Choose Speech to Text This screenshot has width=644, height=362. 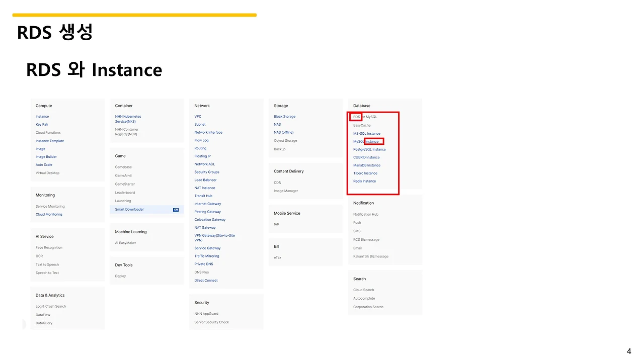[47, 273]
